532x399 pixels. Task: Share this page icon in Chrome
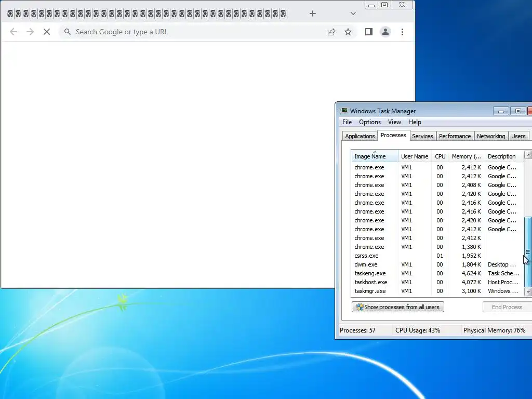(x=331, y=32)
